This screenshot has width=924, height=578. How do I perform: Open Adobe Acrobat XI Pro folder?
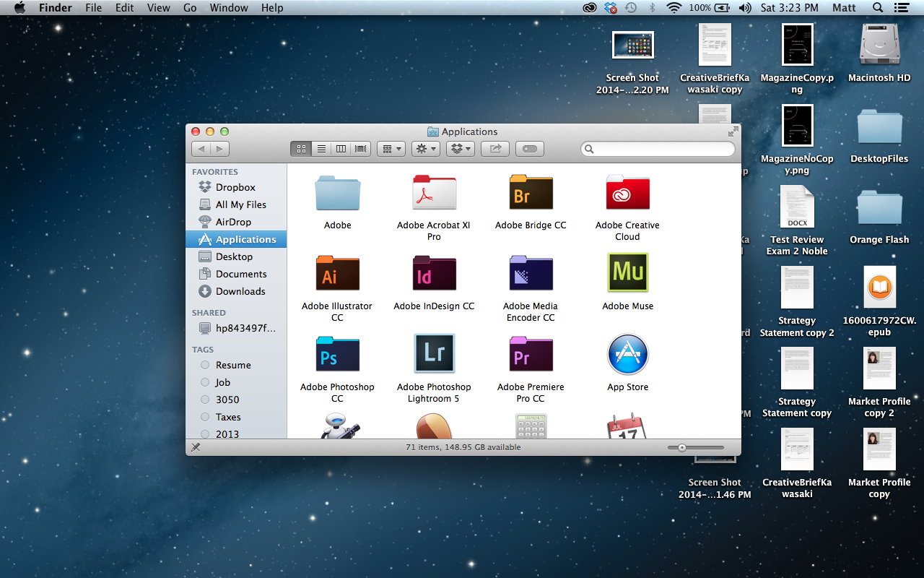pyautogui.click(x=434, y=193)
